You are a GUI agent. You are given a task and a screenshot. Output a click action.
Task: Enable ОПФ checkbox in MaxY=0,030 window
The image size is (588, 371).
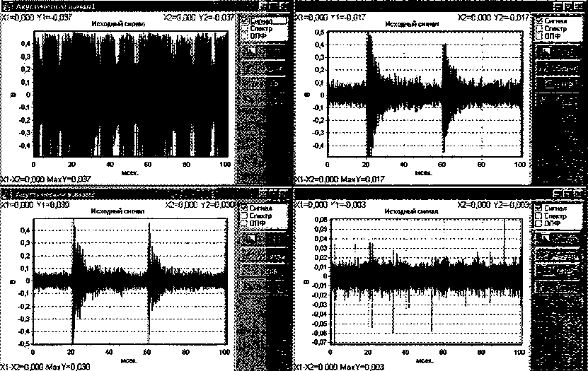(x=245, y=223)
